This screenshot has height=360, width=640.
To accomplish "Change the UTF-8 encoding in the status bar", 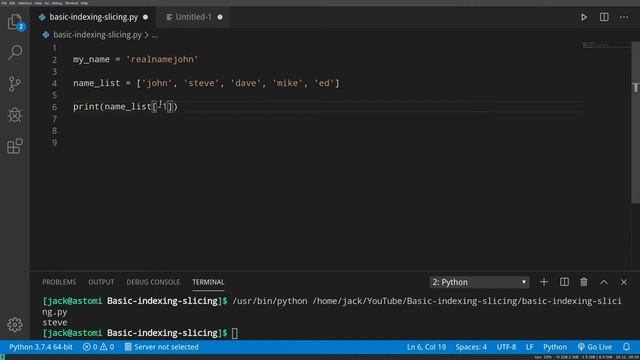I will [x=506, y=347].
